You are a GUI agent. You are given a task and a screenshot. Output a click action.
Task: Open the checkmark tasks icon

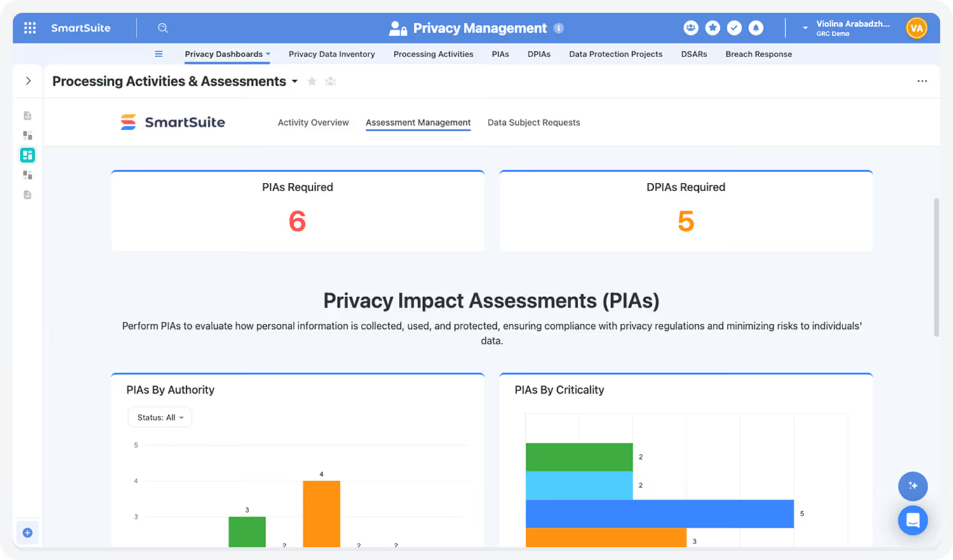734,28
